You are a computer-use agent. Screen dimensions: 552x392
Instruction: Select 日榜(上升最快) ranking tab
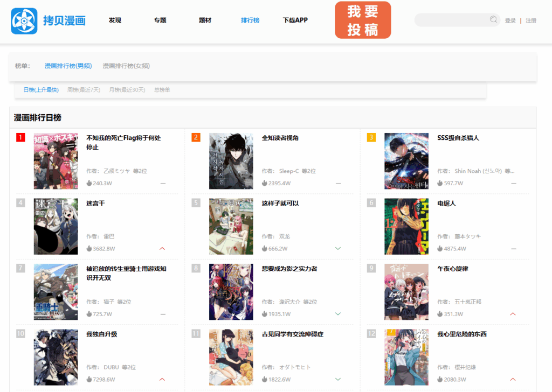[41, 90]
